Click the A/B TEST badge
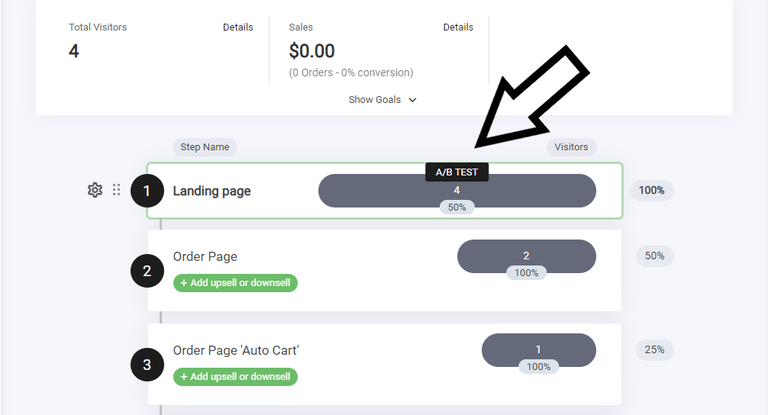Screen dimensions: 768x415 click(457, 172)
